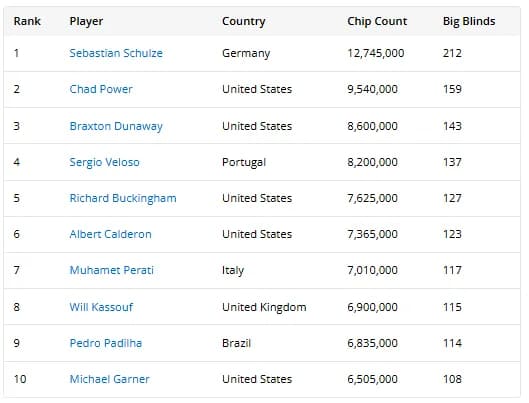The height and width of the screenshot is (403, 529).
Task: Select the 12,745,000 chip count cell
Action: tap(376, 53)
